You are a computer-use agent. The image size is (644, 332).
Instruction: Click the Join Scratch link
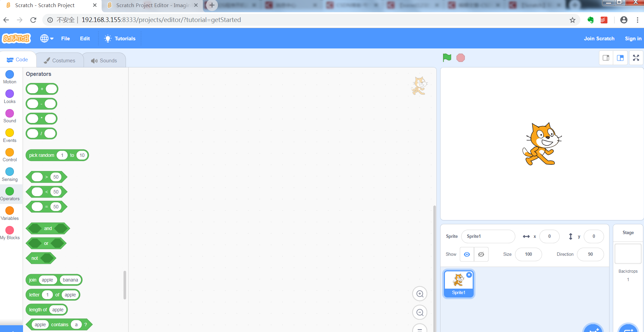click(x=599, y=38)
